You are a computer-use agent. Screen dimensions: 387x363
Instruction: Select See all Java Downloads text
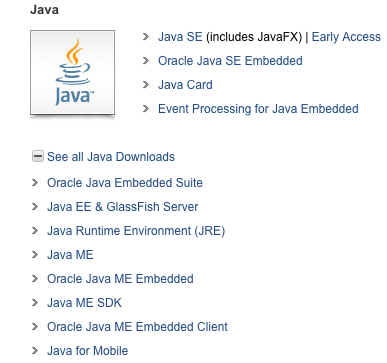(x=111, y=157)
